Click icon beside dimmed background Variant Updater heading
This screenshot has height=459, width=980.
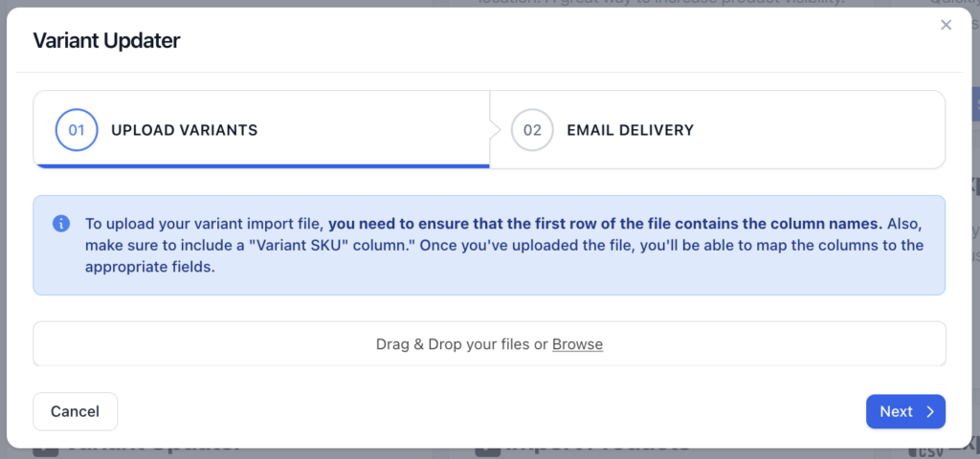[x=44, y=448]
